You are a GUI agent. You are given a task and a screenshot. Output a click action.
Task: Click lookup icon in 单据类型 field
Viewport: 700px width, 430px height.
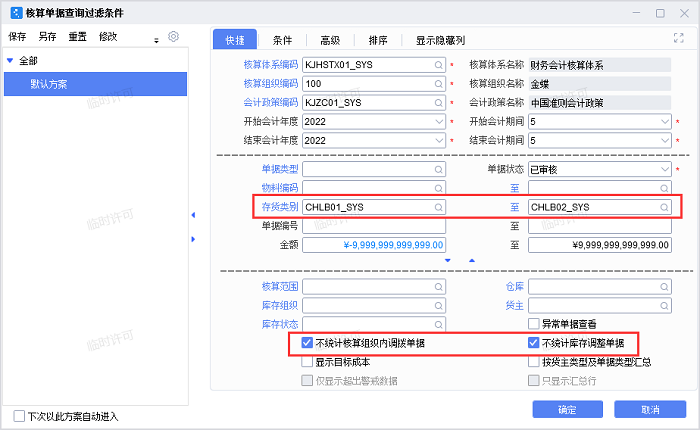[x=438, y=169]
